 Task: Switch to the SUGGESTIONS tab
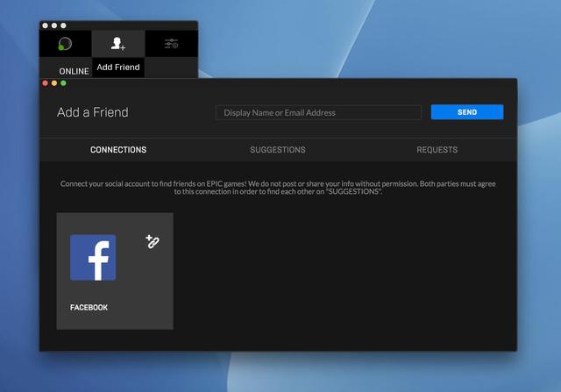tap(278, 150)
